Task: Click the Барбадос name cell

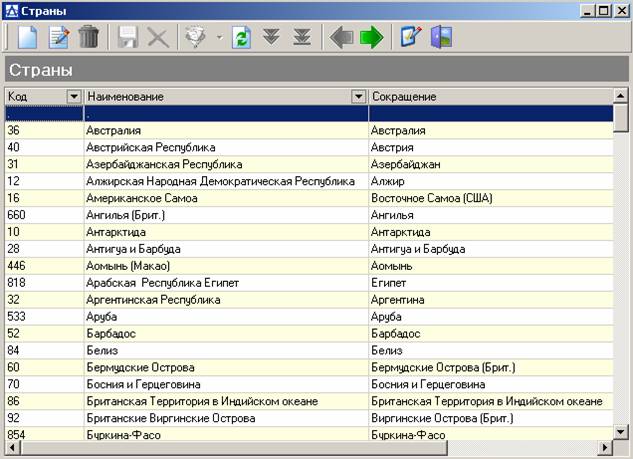Action: point(226,334)
